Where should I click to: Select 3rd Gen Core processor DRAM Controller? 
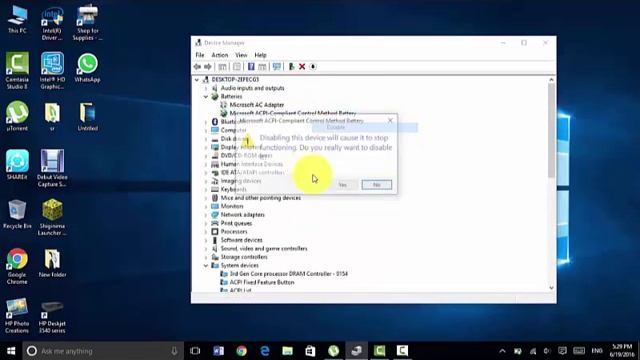[x=289, y=274]
